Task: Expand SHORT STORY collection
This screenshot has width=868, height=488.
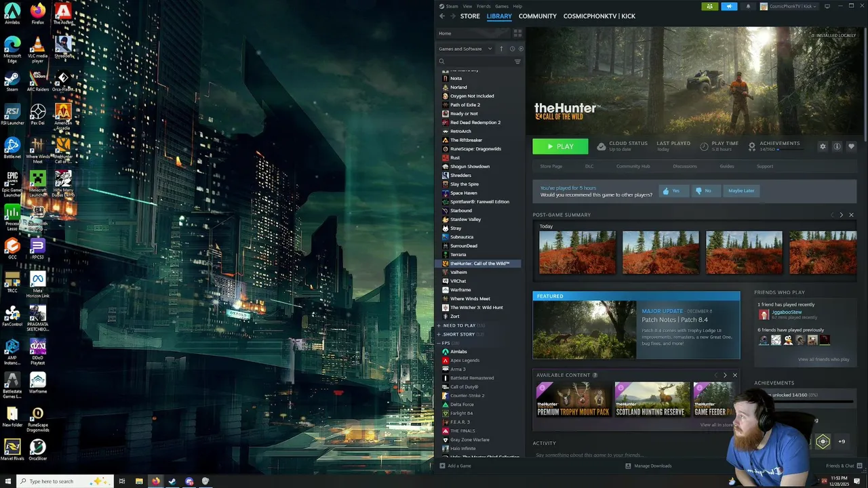Action: tap(460, 334)
